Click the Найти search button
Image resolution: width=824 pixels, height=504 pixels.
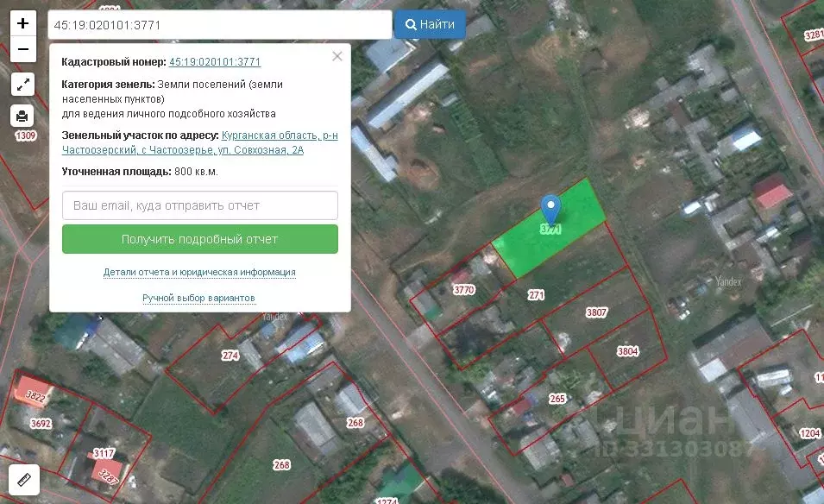[x=430, y=24]
